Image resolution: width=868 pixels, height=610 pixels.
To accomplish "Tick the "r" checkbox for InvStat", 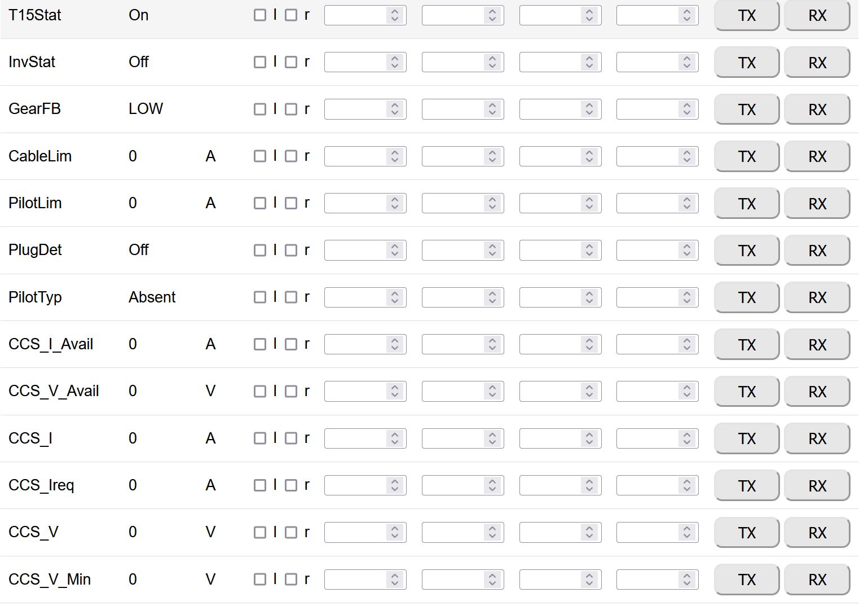I will click(x=291, y=62).
